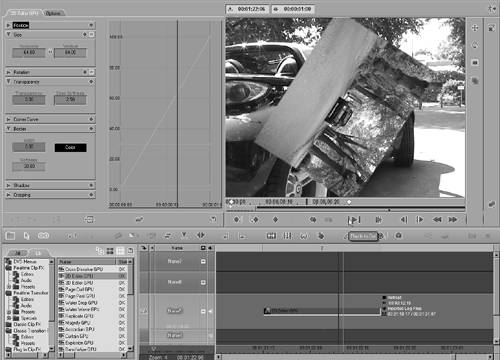Click the Play In to Out button
Image resolution: width=500 pixels, height=360 pixels.
[354, 220]
